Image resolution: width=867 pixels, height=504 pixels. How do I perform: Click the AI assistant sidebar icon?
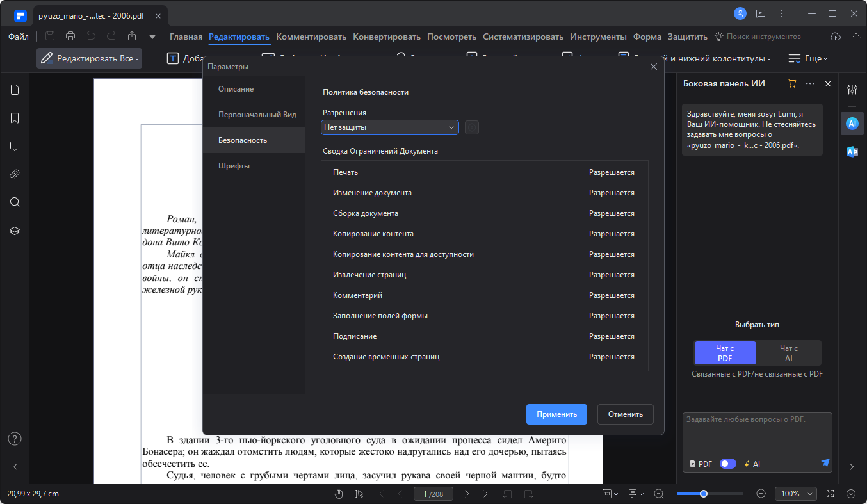852,124
